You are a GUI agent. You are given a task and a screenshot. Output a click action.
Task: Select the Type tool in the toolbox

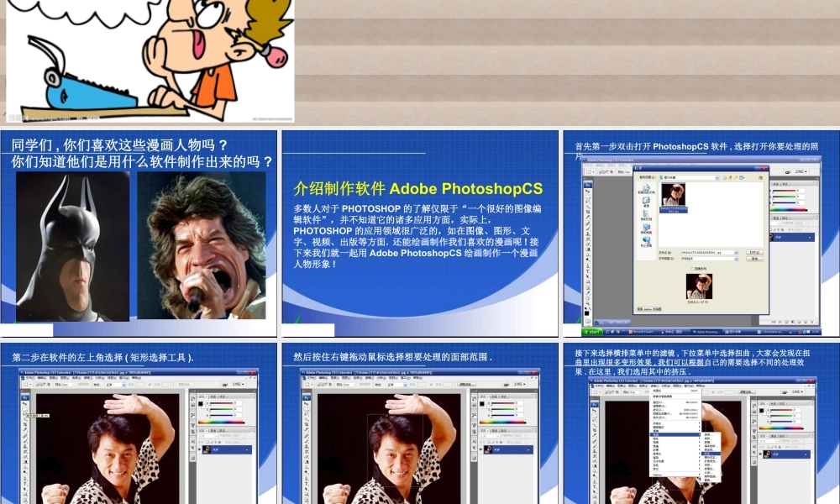click(x=24, y=482)
